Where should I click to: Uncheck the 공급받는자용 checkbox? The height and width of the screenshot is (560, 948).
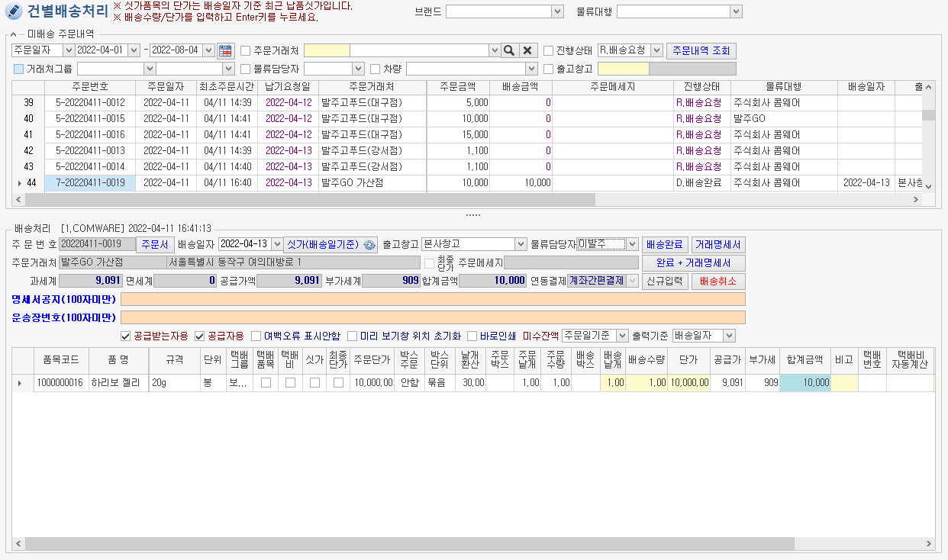tap(126, 336)
